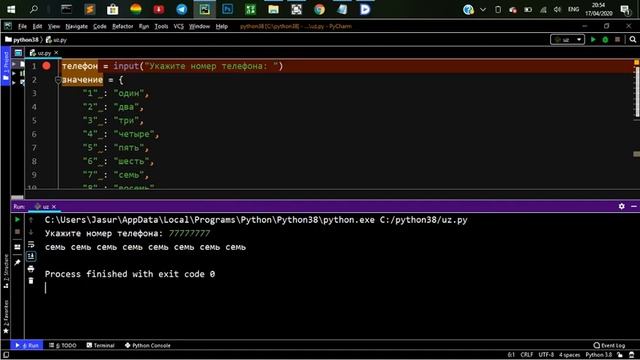
Task: Toggle the Favorites tool window sidebar tab
Action: tap(6, 317)
